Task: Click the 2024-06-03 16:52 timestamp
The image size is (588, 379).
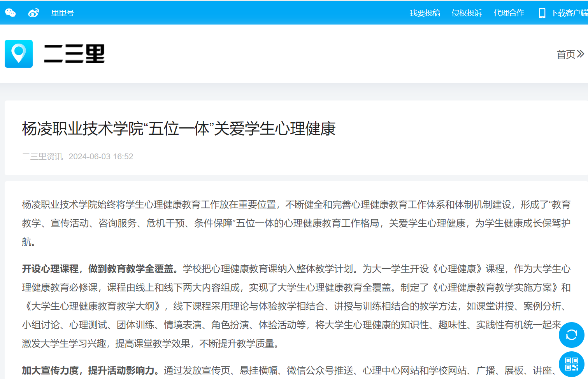Action: tap(101, 157)
